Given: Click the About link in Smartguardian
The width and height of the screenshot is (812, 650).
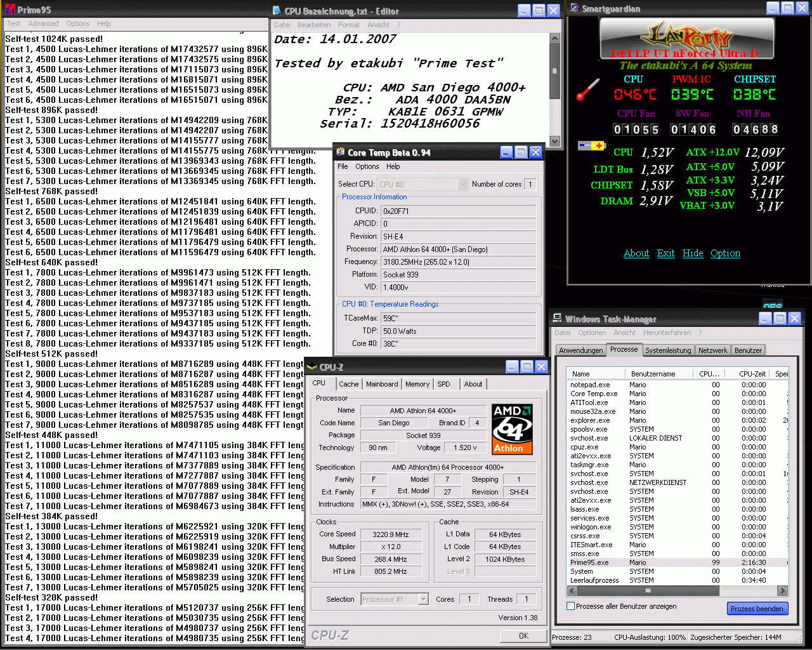Looking at the screenshot, I should coord(636,253).
